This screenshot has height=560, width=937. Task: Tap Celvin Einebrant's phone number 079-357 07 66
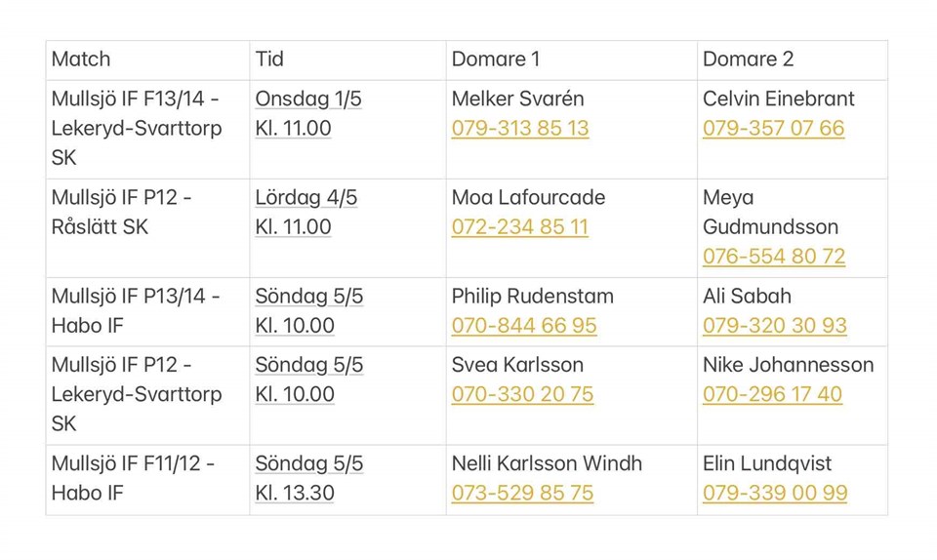pos(773,129)
